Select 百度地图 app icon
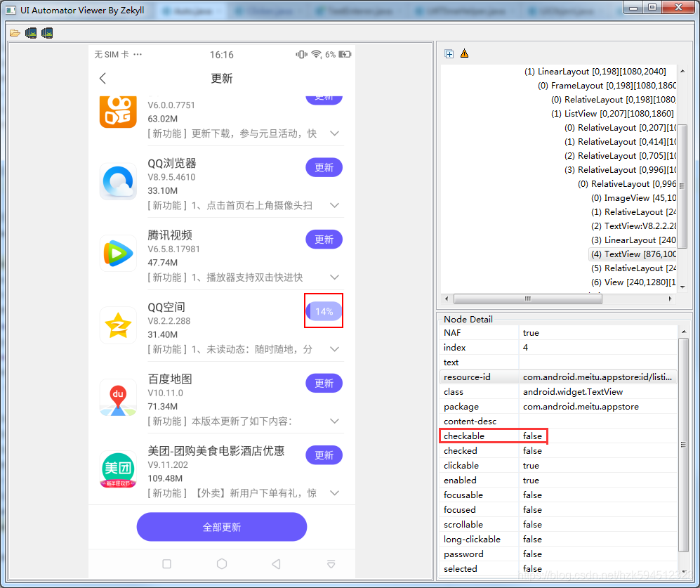The height and width of the screenshot is (588, 700). [118, 397]
